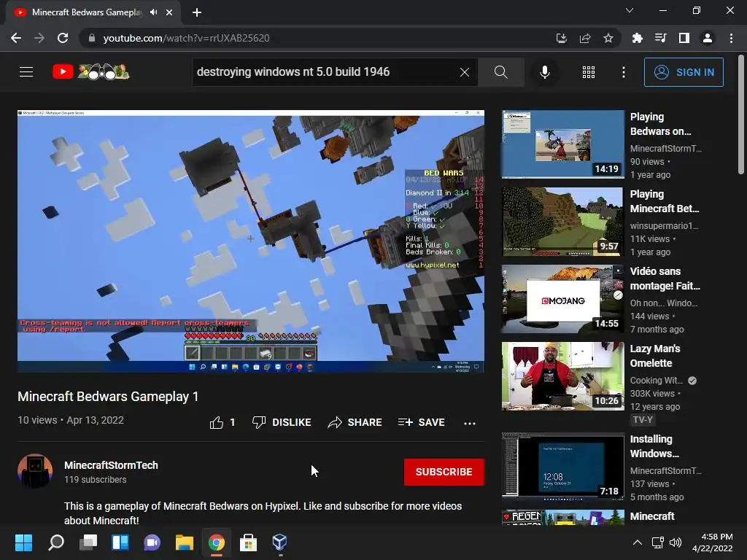Open volume control in system tray
Image resolution: width=747 pixels, height=560 pixels.
[x=675, y=542]
